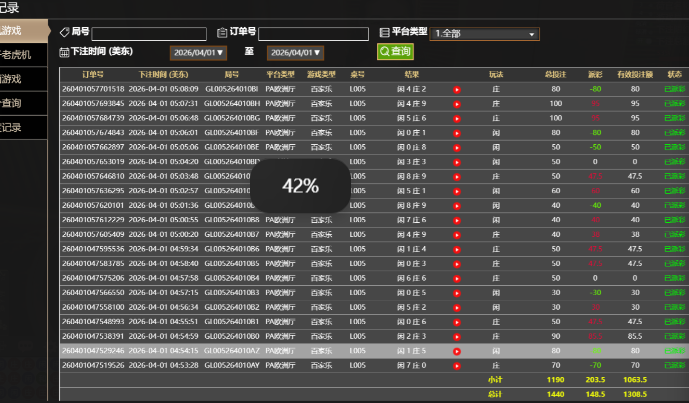Open the end date picker after 至
This screenshot has height=403, width=689.
(296, 52)
